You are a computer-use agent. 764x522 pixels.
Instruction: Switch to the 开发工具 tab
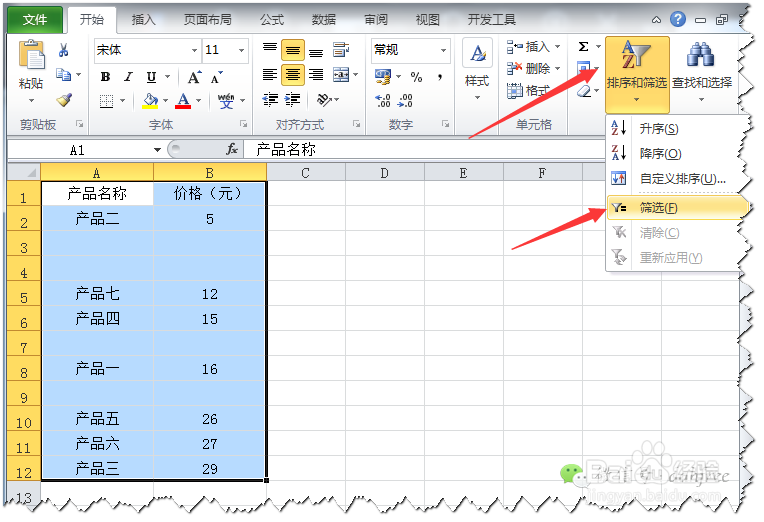(x=491, y=19)
